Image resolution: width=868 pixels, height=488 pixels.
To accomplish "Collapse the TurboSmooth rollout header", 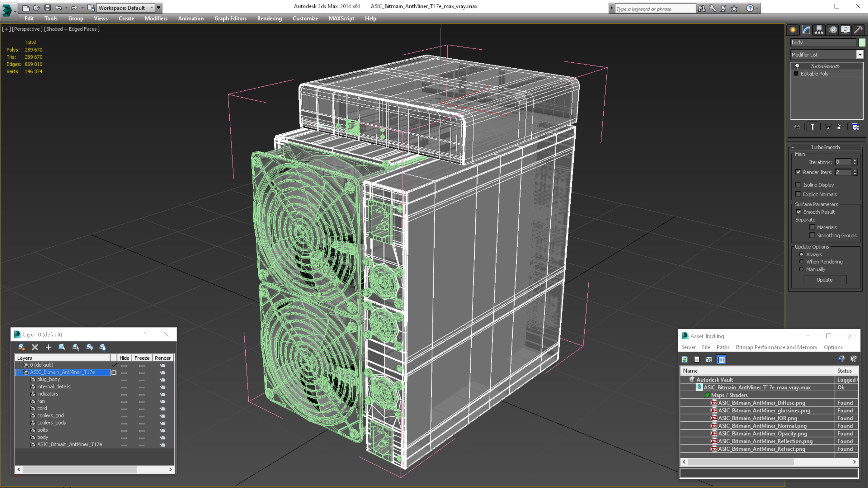I will pyautogui.click(x=825, y=147).
